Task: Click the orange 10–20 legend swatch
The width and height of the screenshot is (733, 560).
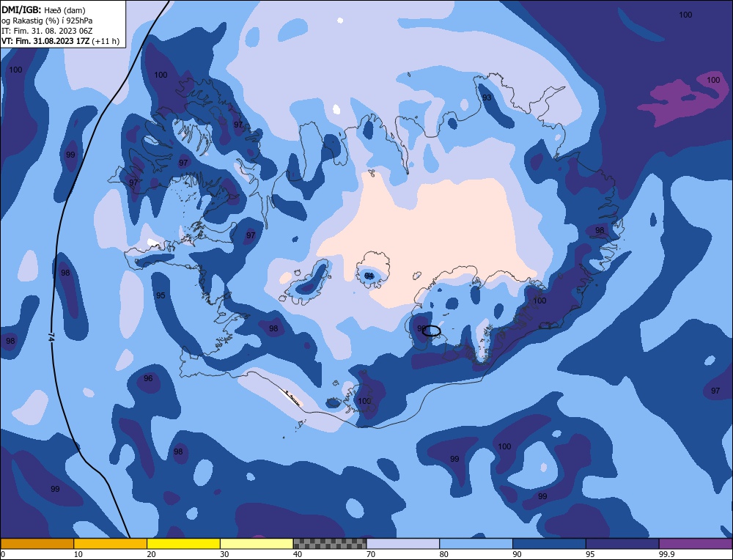Action: point(111,544)
